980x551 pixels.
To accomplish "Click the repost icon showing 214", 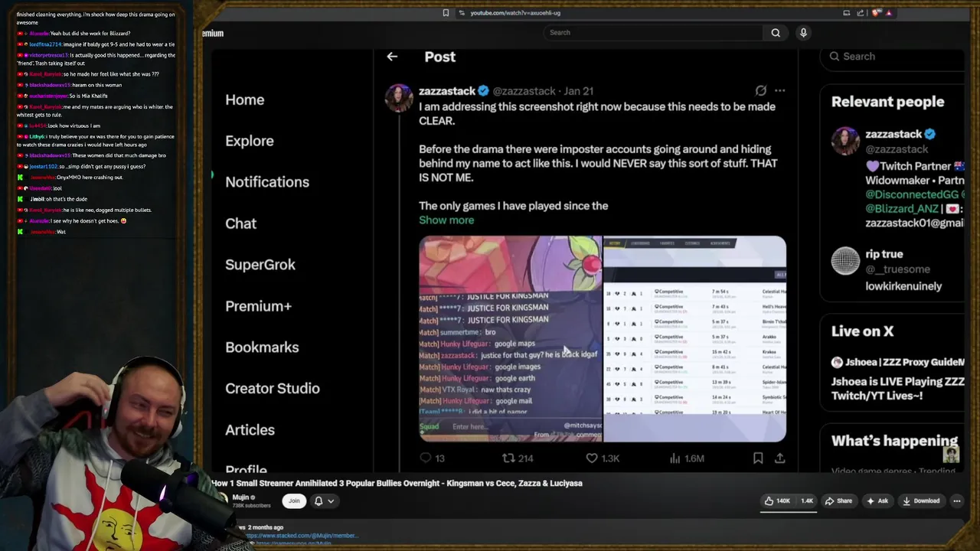I will click(508, 458).
